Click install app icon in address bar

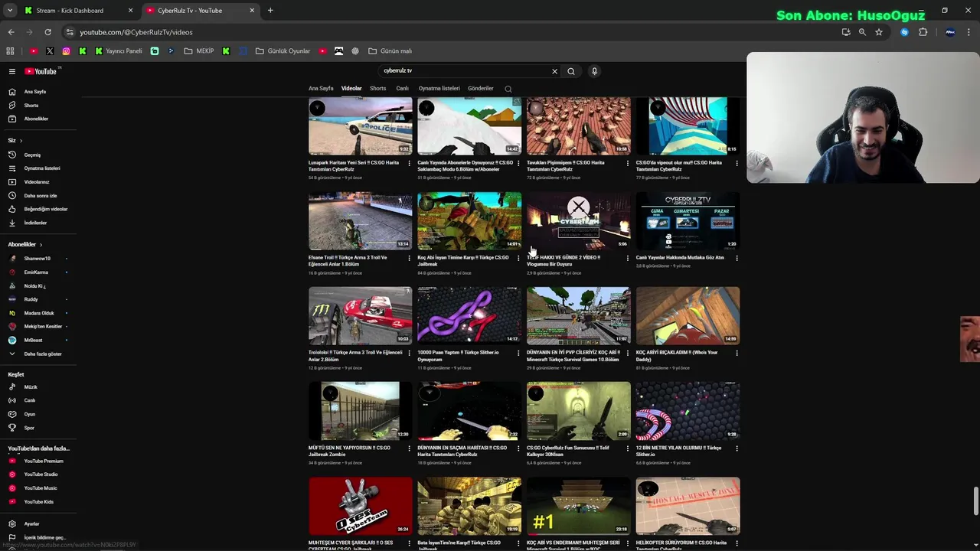[x=845, y=32]
